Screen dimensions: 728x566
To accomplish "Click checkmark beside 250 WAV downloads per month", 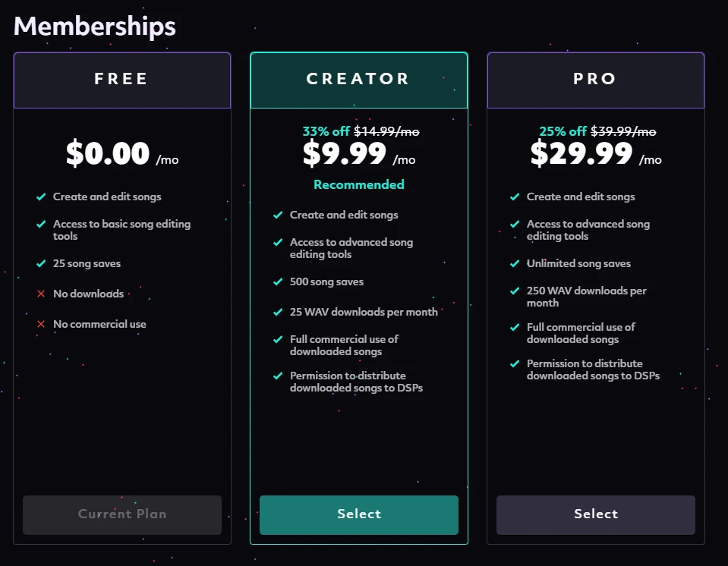I will click(515, 291).
